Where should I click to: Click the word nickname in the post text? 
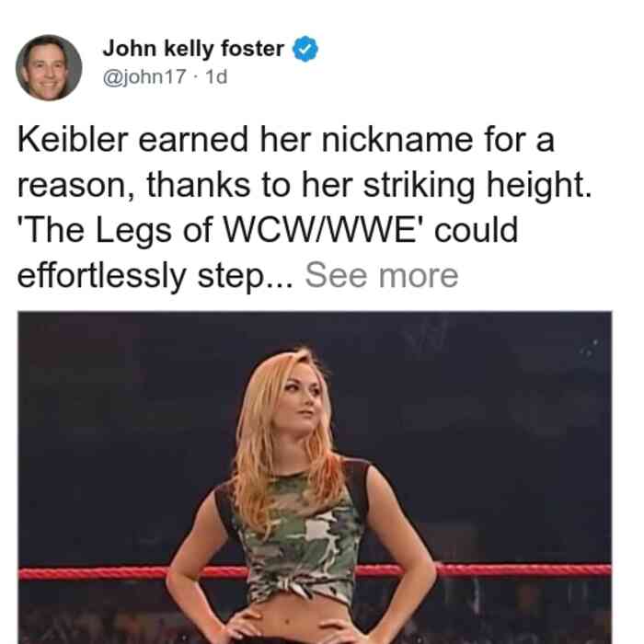click(397, 140)
